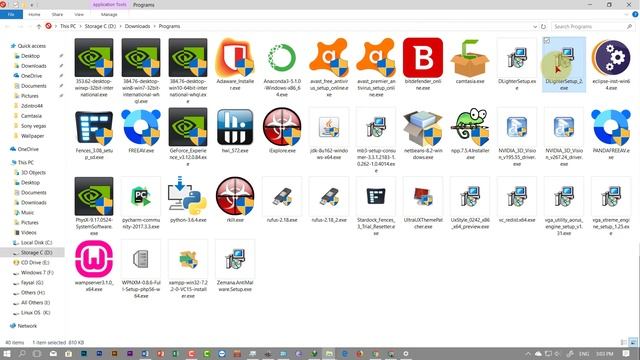Select the UxStyle x64 preview file icon
This screenshot has height=360, width=640.
click(470, 196)
